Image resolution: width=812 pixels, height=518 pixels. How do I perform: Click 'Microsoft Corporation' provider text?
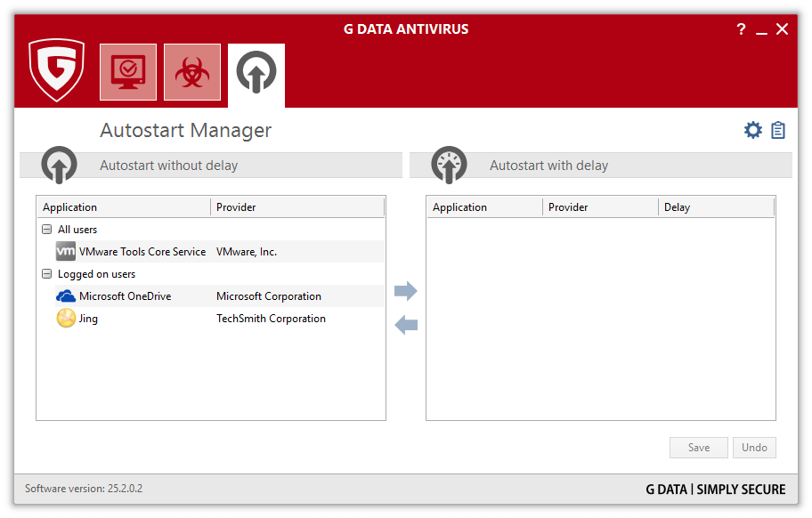pos(269,296)
